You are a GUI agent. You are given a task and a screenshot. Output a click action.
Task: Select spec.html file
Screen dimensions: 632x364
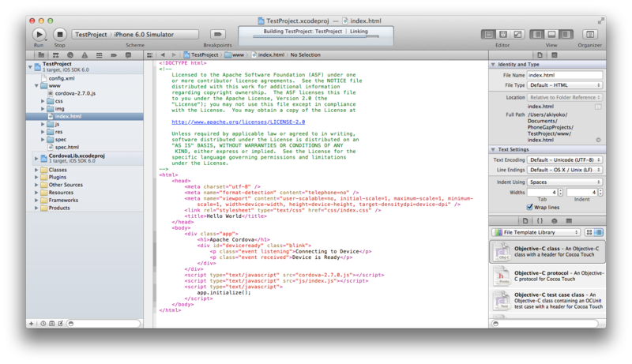click(67, 148)
